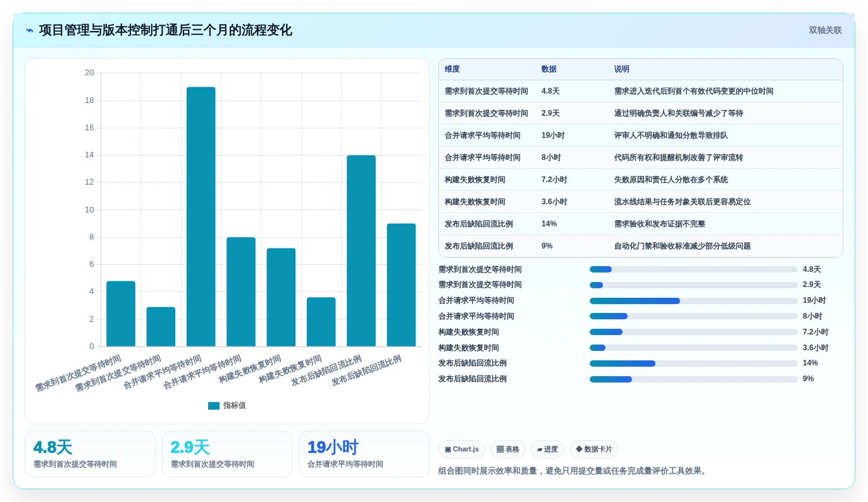Image resolution: width=868 pixels, height=502 pixels.
Task: Click the progress bar labeled 7.2小时
Action: (693, 332)
